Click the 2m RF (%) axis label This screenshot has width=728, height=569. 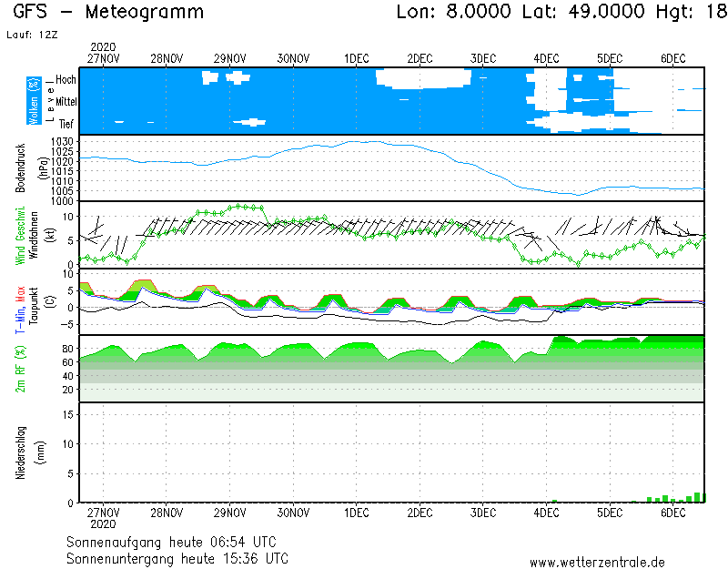pyautogui.click(x=19, y=369)
